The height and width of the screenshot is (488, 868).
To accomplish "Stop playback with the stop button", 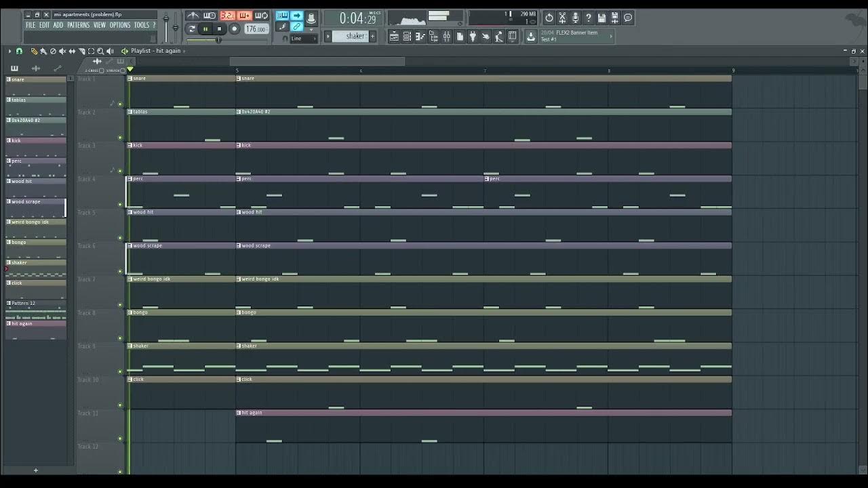I will tap(219, 29).
